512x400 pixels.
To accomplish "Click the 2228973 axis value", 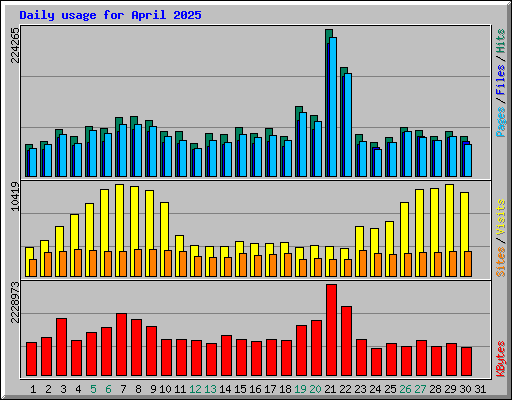I will (15, 302).
